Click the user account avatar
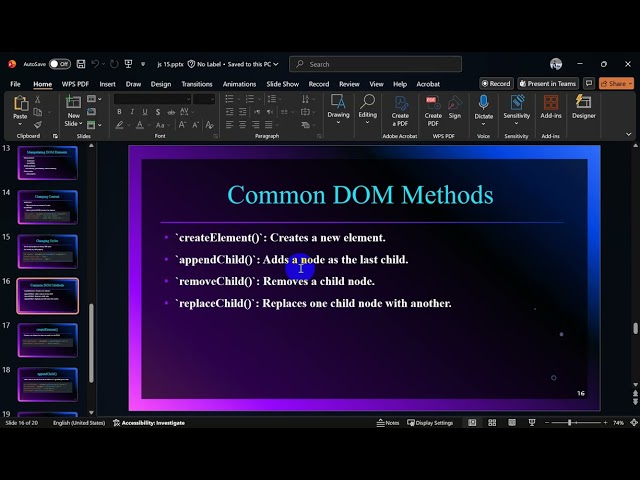The image size is (640, 480). click(556, 64)
